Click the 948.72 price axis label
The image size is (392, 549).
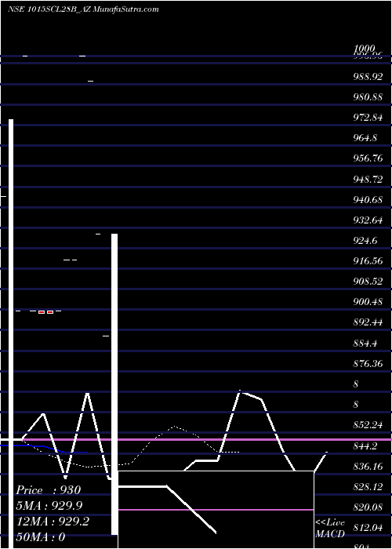click(368, 180)
